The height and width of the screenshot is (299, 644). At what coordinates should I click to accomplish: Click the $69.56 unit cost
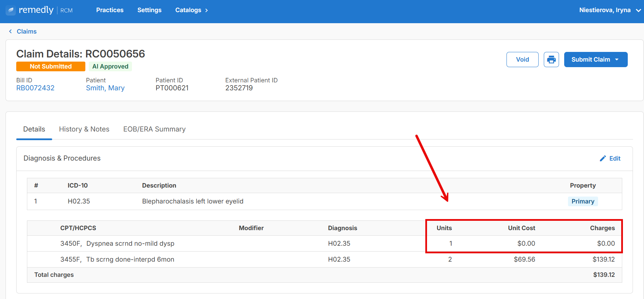(x=524, y=260)
